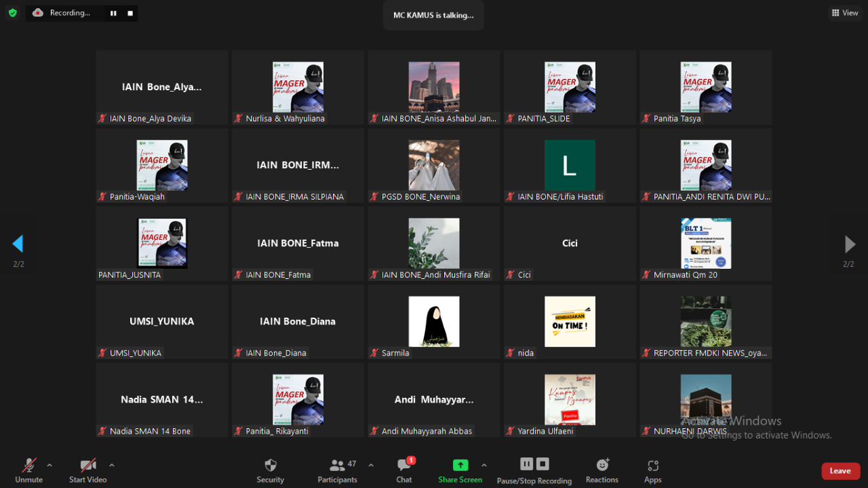Leave the meeting
Screen dimensions: 868x488
coord(840,471)
